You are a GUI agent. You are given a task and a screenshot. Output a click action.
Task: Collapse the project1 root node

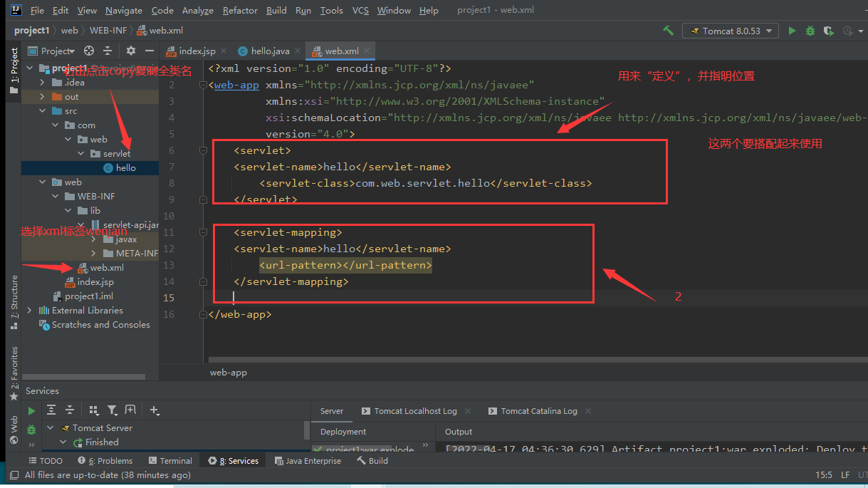click(30, 68)
